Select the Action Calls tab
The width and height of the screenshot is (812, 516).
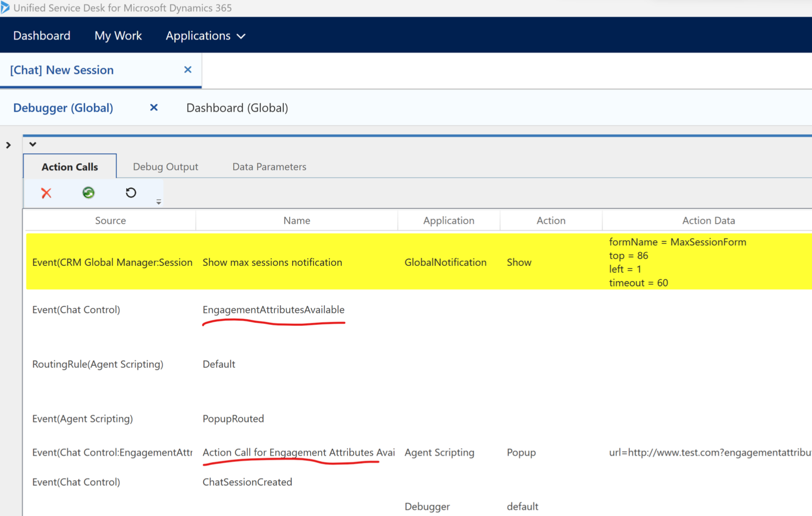pyautogui.click(x=70, y=166)
